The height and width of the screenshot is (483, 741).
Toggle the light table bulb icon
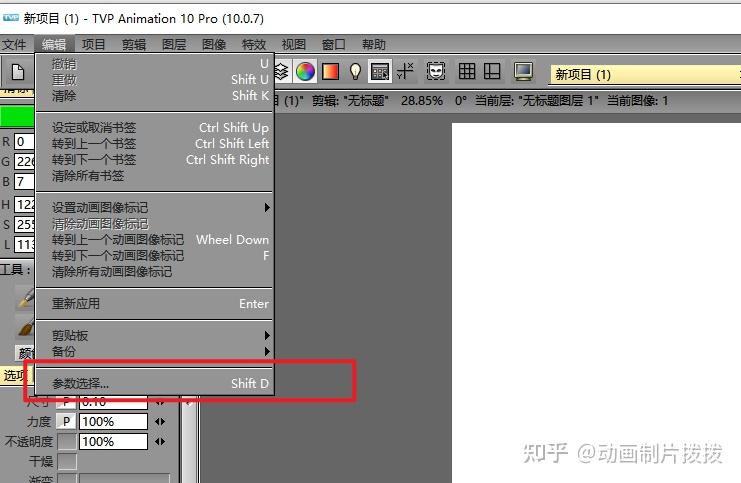click(x=355, y=72)
